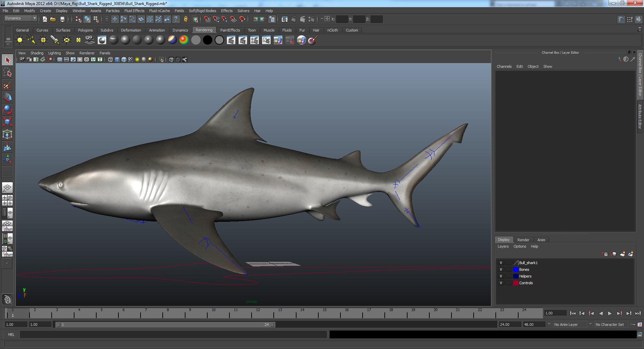The width and height of the screenshot is (644, 349).
Task: Open the input field mode dropdown before X
Action: pos(322,19)
